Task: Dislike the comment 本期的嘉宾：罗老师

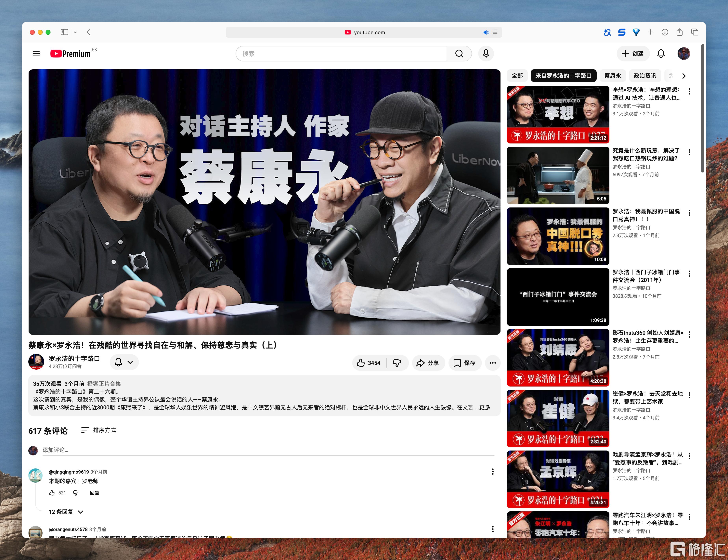Action: [x=76, y=493]
